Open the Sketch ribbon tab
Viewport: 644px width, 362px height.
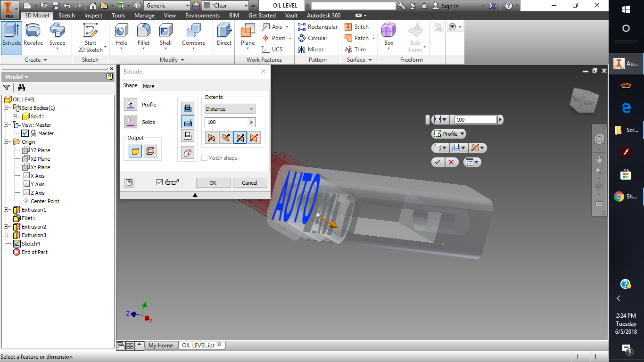tap(66, 16)
